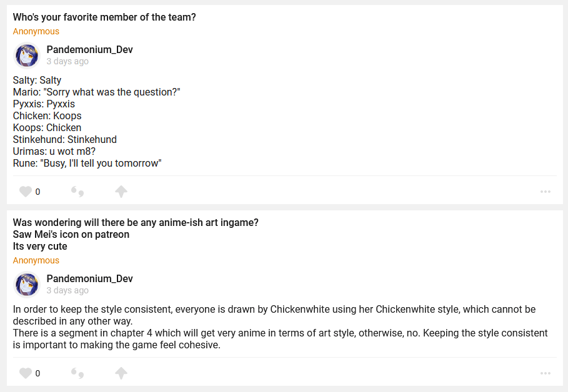This screenshot has height=392, width=568.
Task: Like the anime-ish art answer with heart
Action: pyautogui.click(x=25, y=373)
